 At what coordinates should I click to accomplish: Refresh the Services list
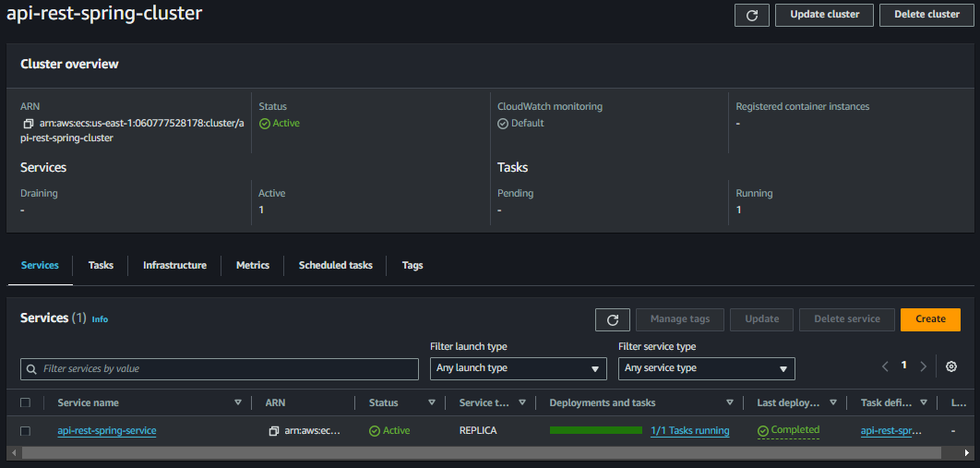613,319
